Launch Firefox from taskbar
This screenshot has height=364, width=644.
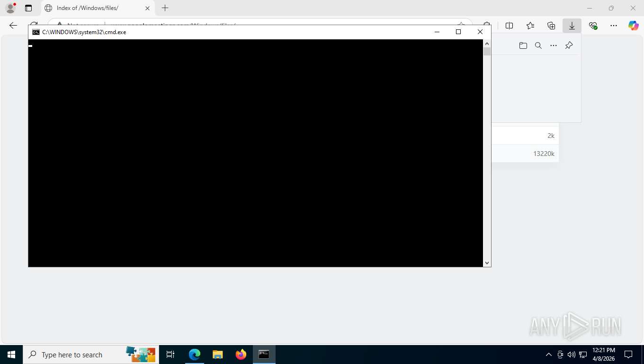241,355
